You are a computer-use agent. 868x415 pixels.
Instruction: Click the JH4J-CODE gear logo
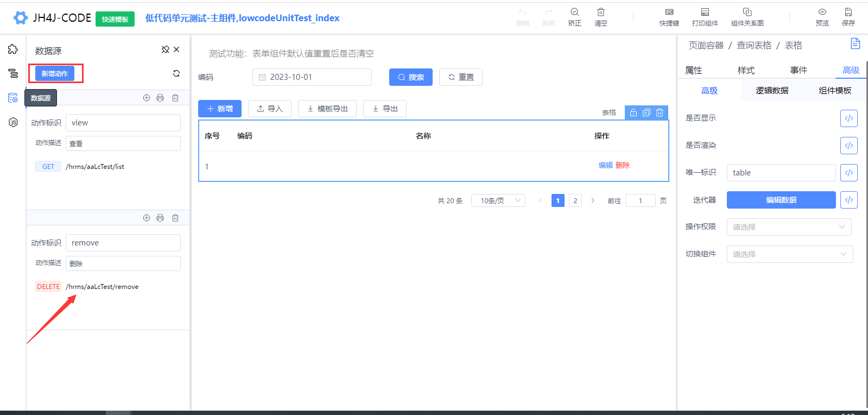click(x=21, y=18)
